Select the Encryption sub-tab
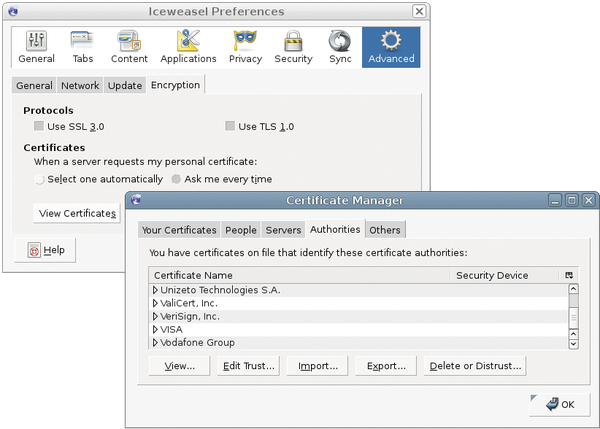 [x=175, y=85]
